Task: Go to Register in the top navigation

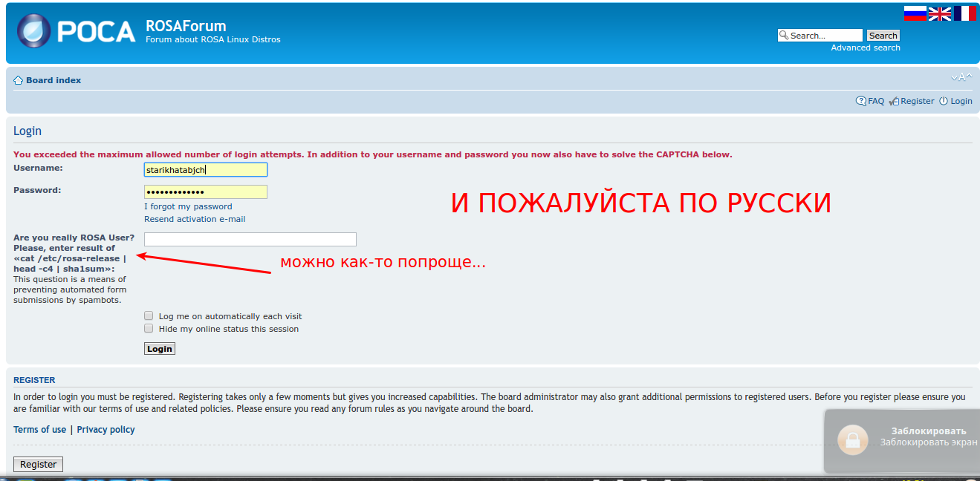Action: 918,101
